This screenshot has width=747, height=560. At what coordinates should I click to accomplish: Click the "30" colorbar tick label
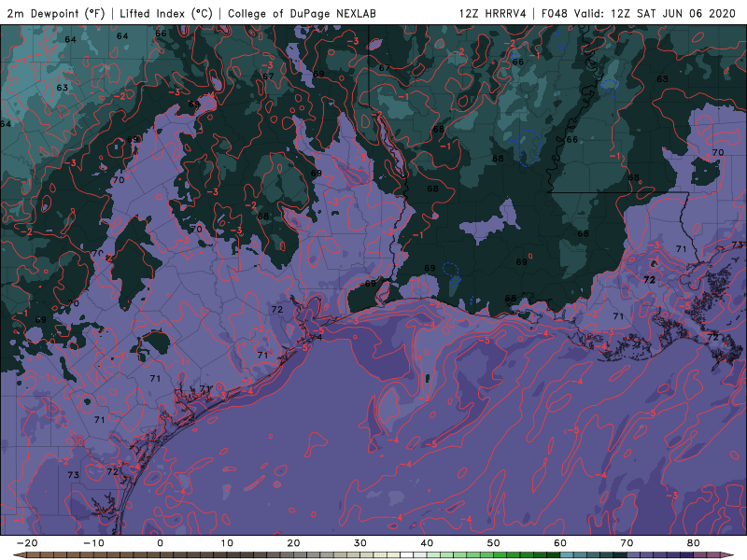(x=360, y=543)
